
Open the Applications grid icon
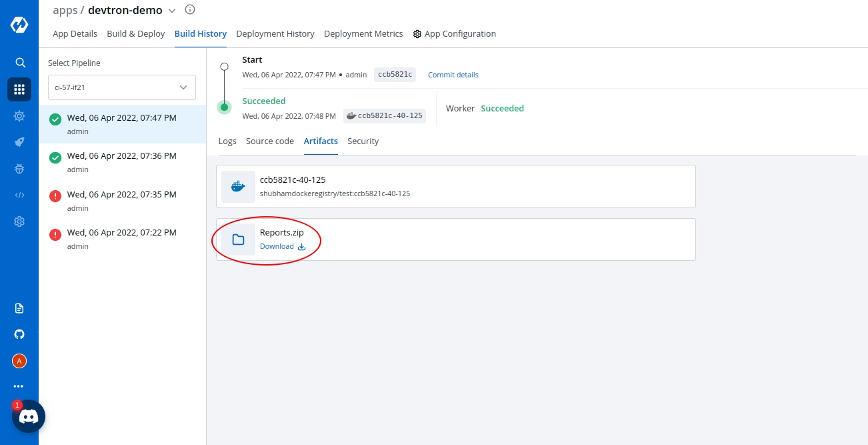[x=19, y=89]
